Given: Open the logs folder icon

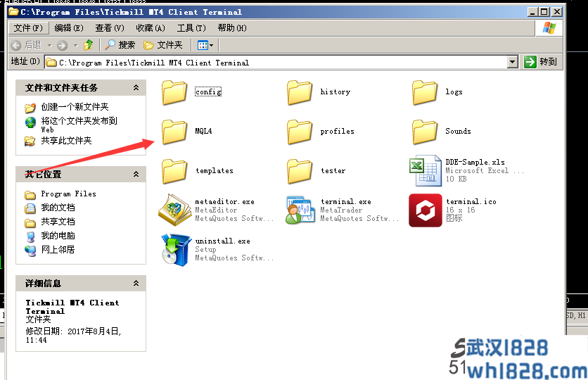Looking at the screenshot, I should 425,92.
